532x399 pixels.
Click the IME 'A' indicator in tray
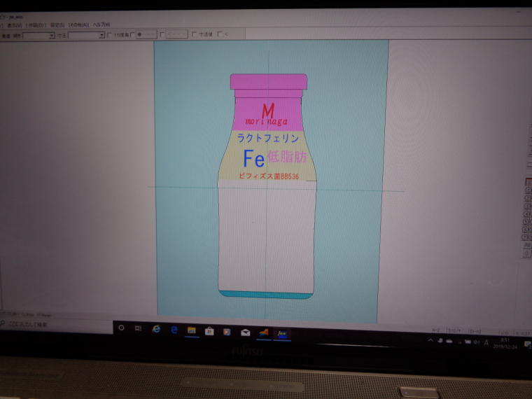point(486,342)
